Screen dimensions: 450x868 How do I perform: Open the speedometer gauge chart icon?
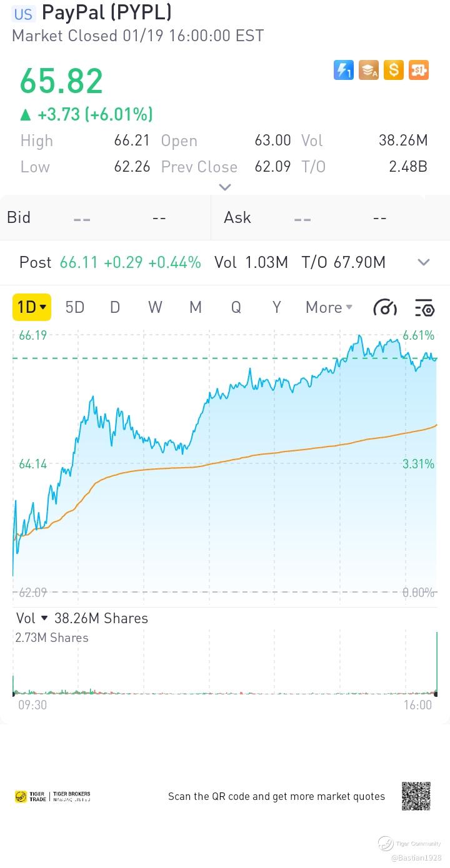click(385, 307)
